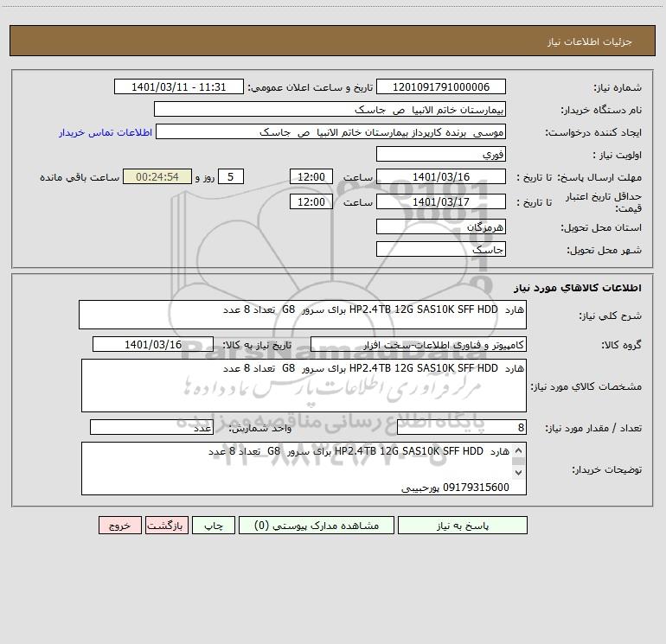Click the remaining days field showing 5
The width and height of the screenshot is (666, 644).
click(231, 176)
